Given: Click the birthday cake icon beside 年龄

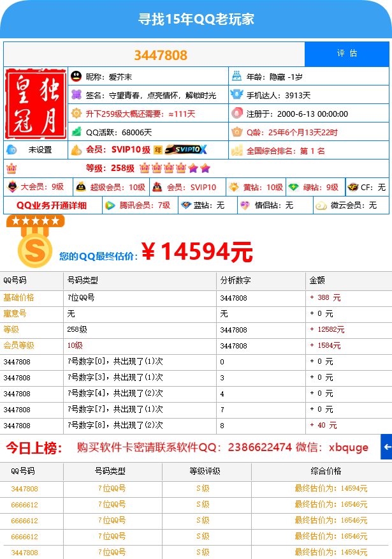Looking at the screenshot, I should 236,76.
